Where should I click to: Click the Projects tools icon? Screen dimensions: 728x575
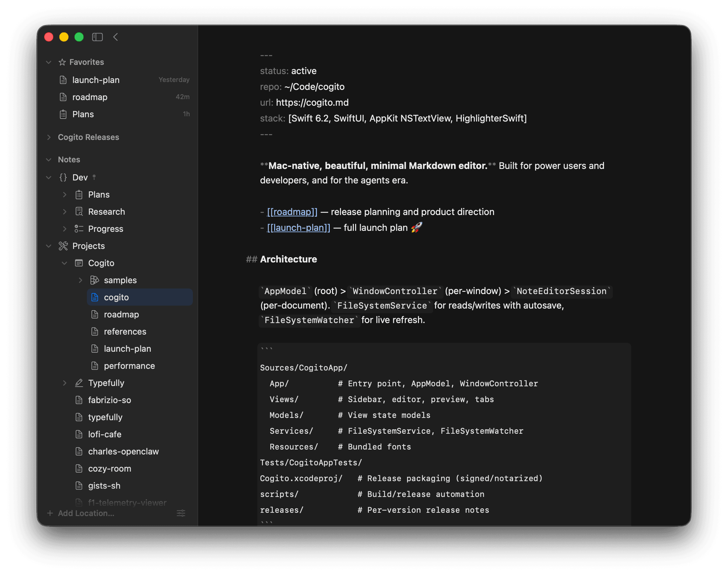[63, 246]
